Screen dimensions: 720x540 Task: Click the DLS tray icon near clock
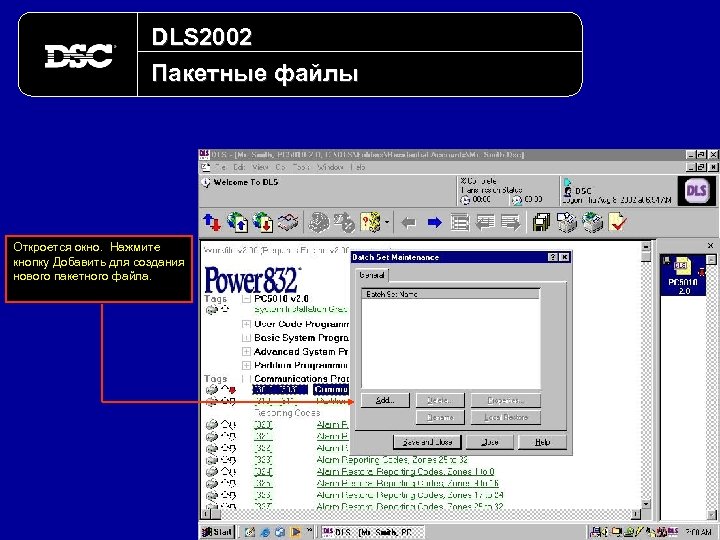(673, 532)
